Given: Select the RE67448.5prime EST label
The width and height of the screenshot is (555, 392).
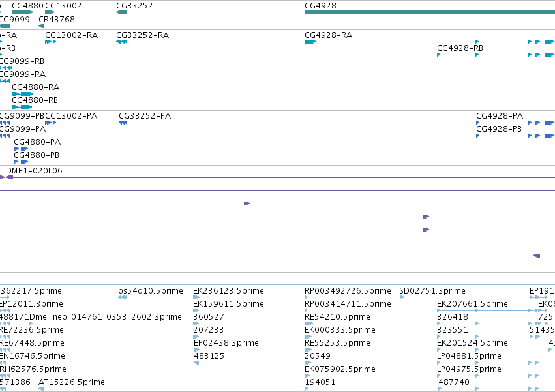Looking at the screenshot, I should coord(32,343).
